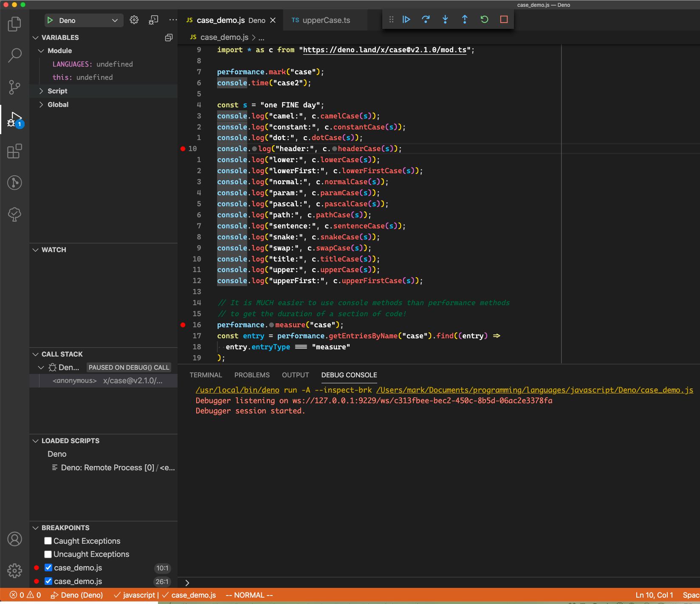Click the red breakpoint dot on line 16
The height and width of the screenshot is (604, 700).
tap(183, 325)
